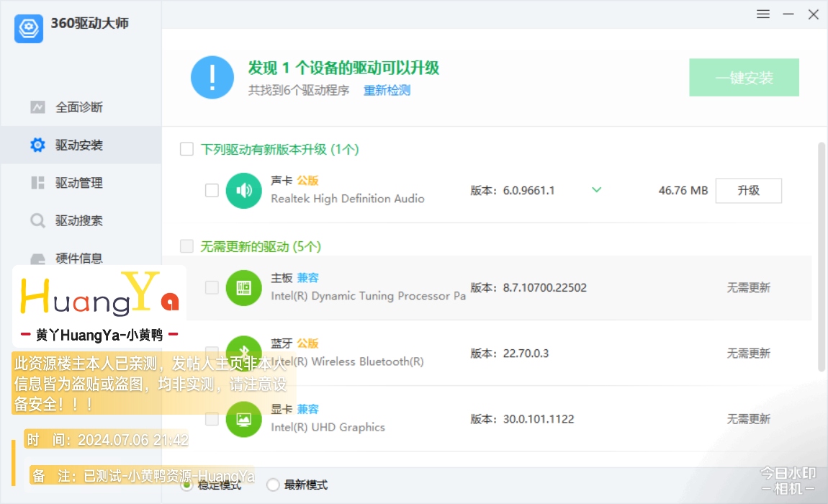
Task: Click the 重新检测 link
Action: pos(387,90)
